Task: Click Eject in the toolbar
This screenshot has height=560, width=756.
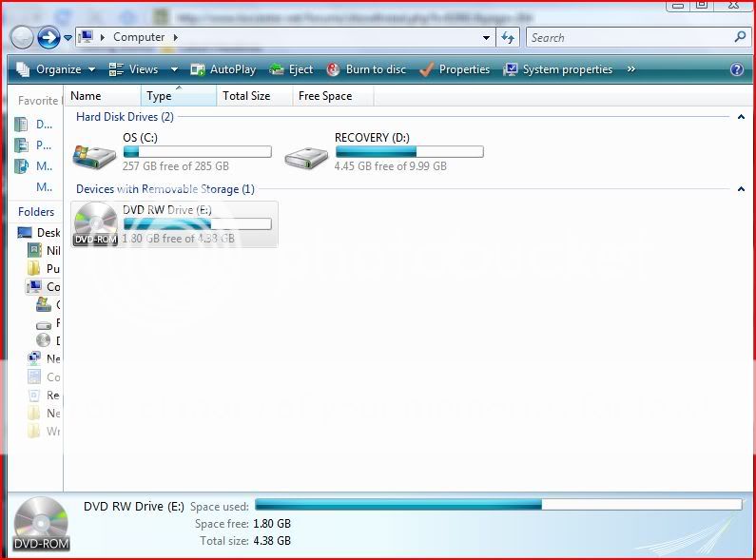Action: click(x=291, y=69)
